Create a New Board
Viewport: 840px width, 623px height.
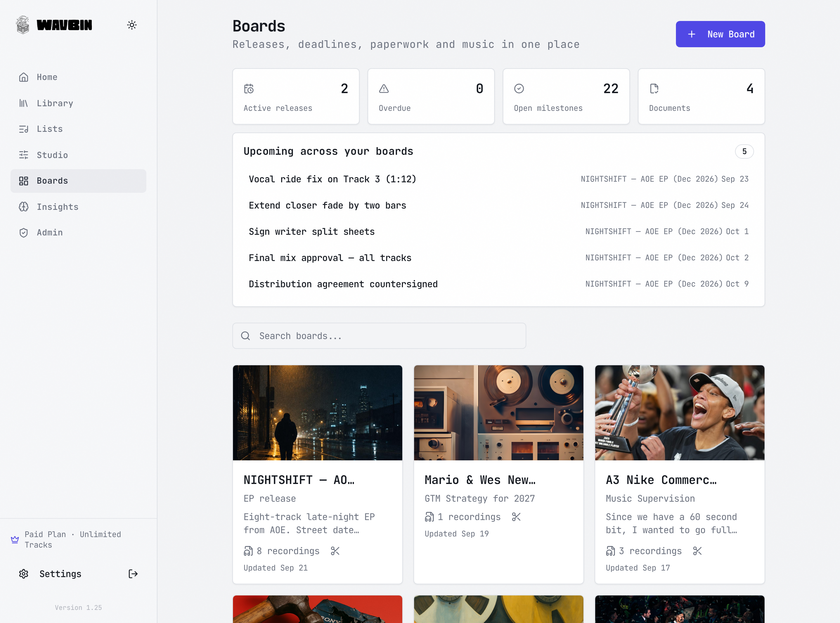click(720, 34)
